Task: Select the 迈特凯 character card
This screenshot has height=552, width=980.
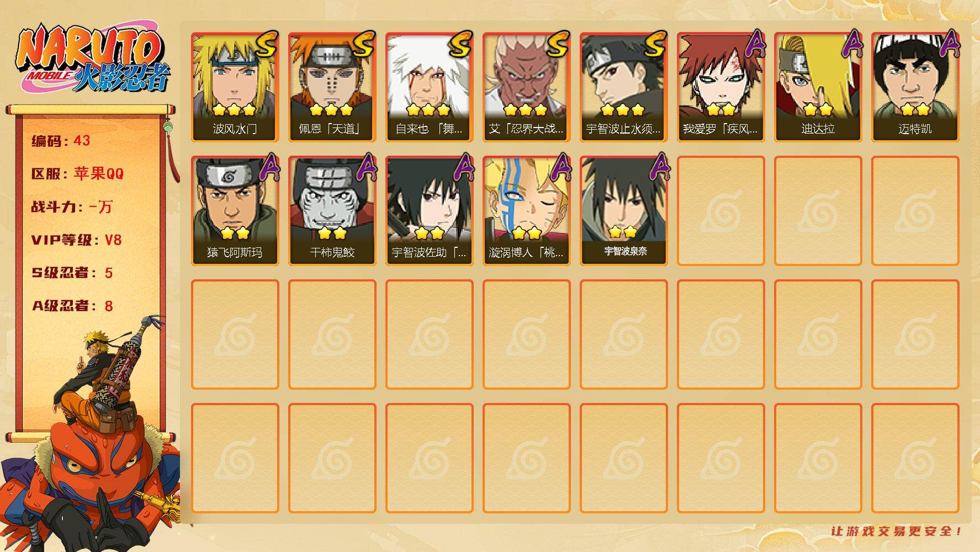Action: [x=915, y=87]
